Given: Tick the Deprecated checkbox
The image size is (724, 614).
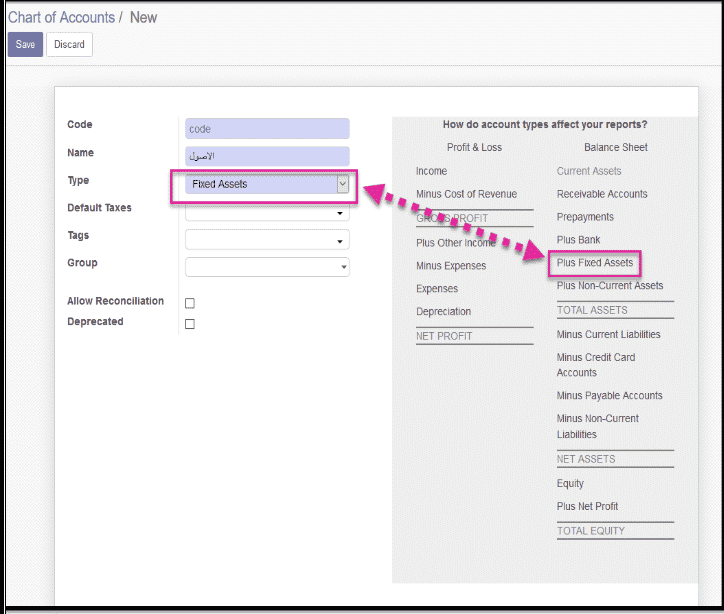Looking at the screenshot, I should click(190, 324).
